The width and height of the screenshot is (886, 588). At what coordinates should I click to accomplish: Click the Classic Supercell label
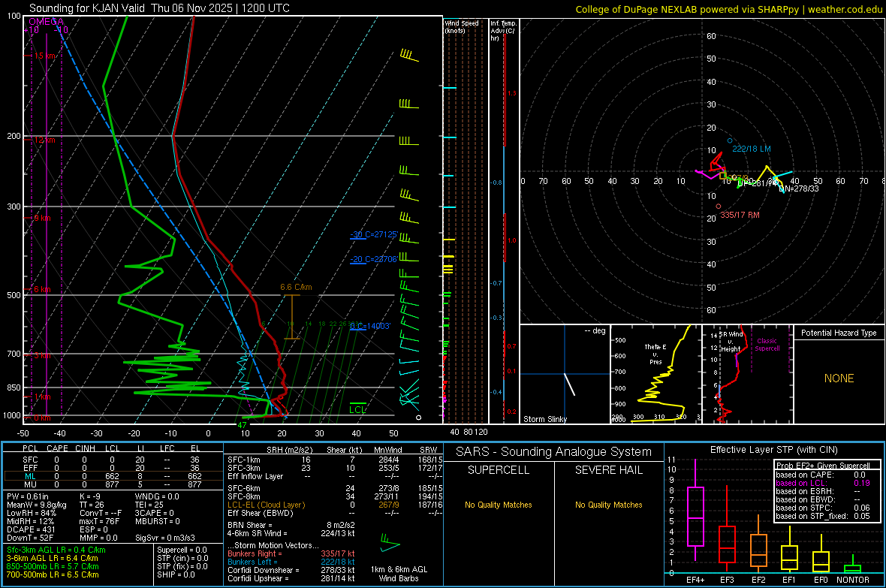coord(767,345)
